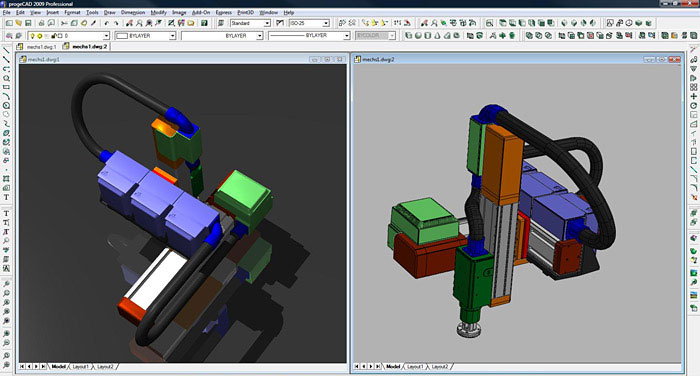Click the sphere solid icon in the toolbar
Image resolution: width=700 pixels, height=376 pixels.
tap(418, 35)
